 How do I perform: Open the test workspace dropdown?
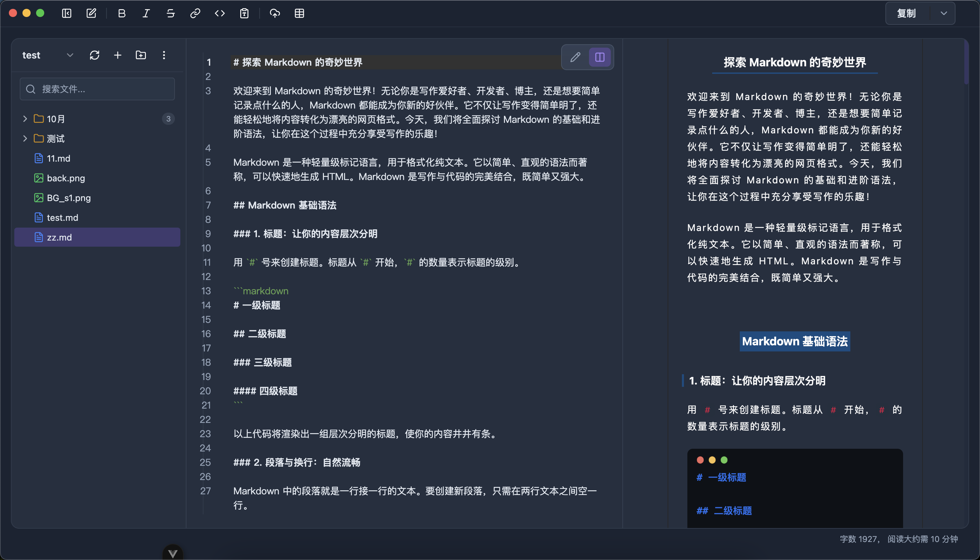point(70,55)
